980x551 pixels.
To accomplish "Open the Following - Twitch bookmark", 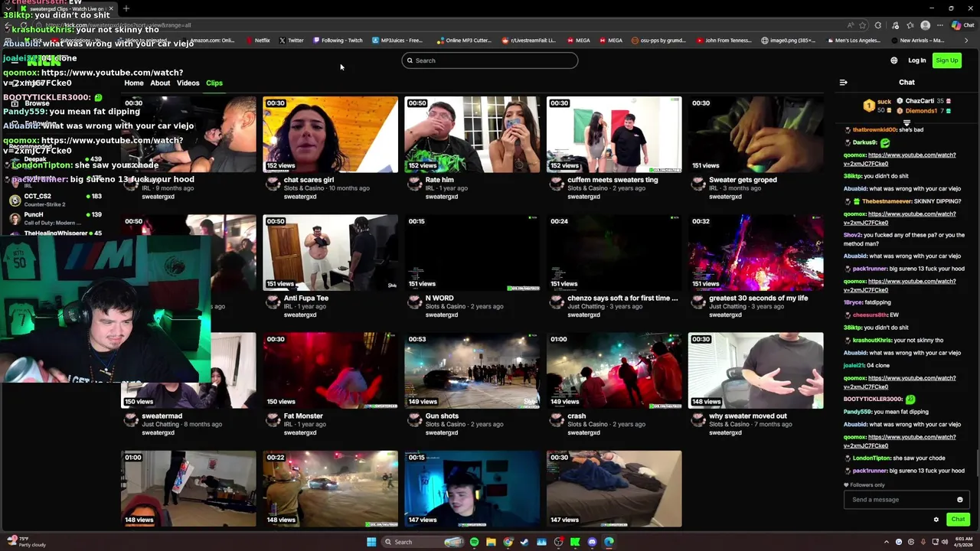I will click(338, 41).
